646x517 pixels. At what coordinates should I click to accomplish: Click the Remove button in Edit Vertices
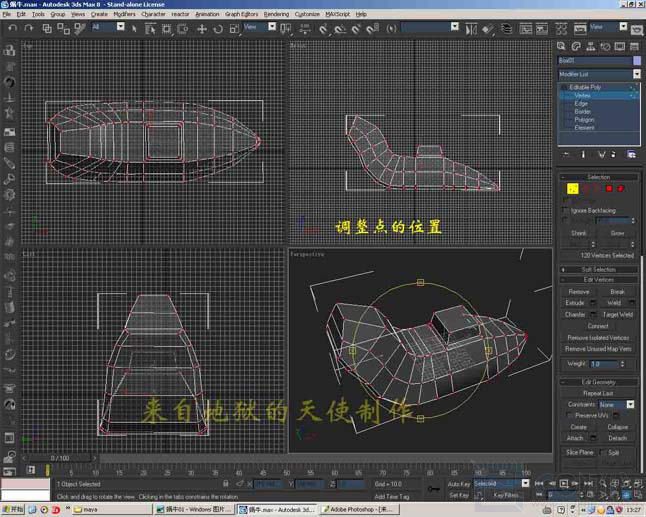578,292
